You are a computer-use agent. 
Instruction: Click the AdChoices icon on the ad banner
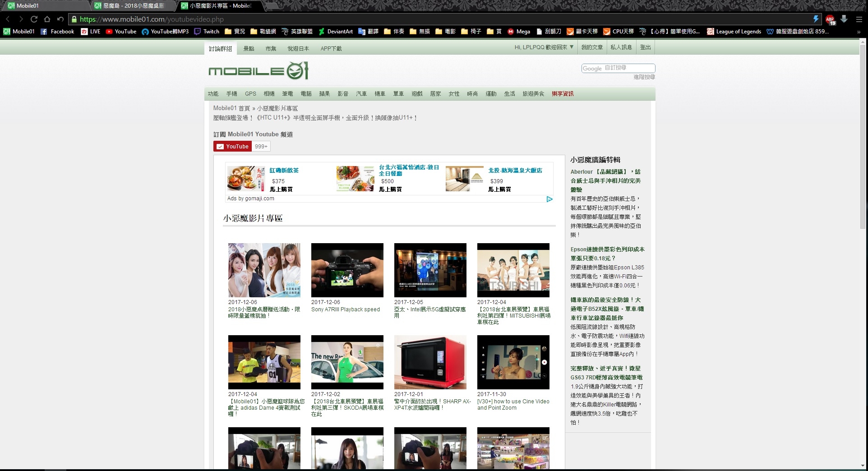549,199
